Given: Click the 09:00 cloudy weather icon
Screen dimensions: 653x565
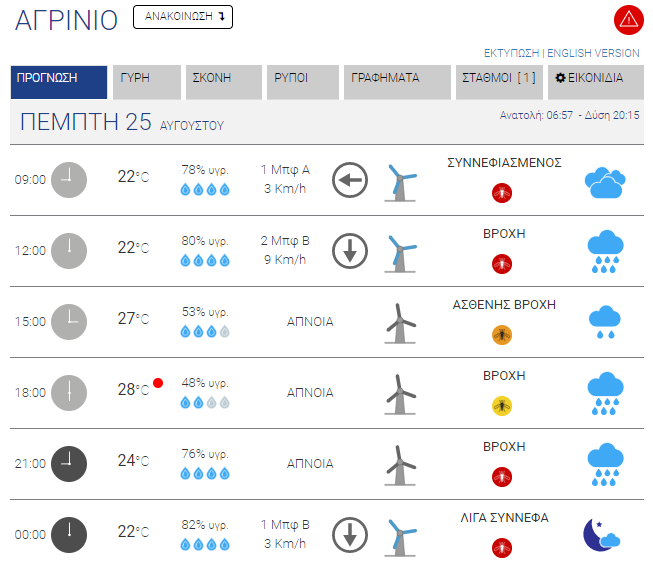Looking at the screenshot, I should (x=605, y=182).
